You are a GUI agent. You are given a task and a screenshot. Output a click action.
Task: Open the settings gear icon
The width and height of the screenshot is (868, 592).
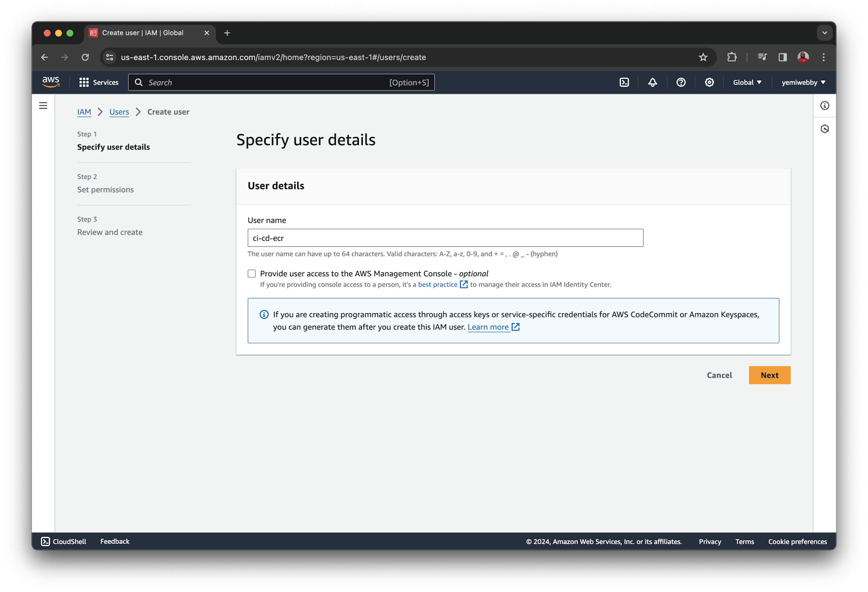coord(709,82)
